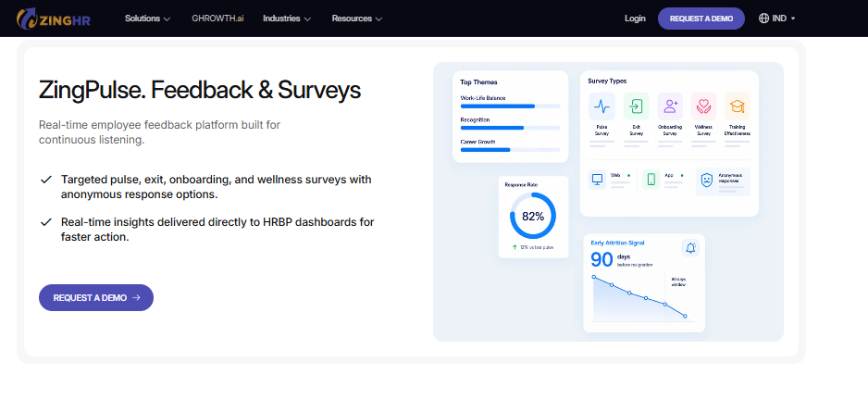
Task: Click the attrition alert bell icon
Action: 690,248
